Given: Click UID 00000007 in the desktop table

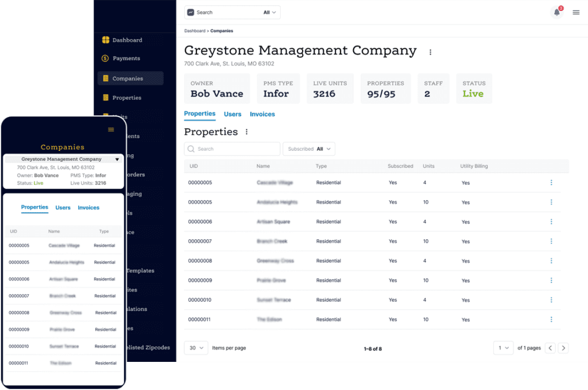Looking at the screenshot, I should tap(200, 241).
